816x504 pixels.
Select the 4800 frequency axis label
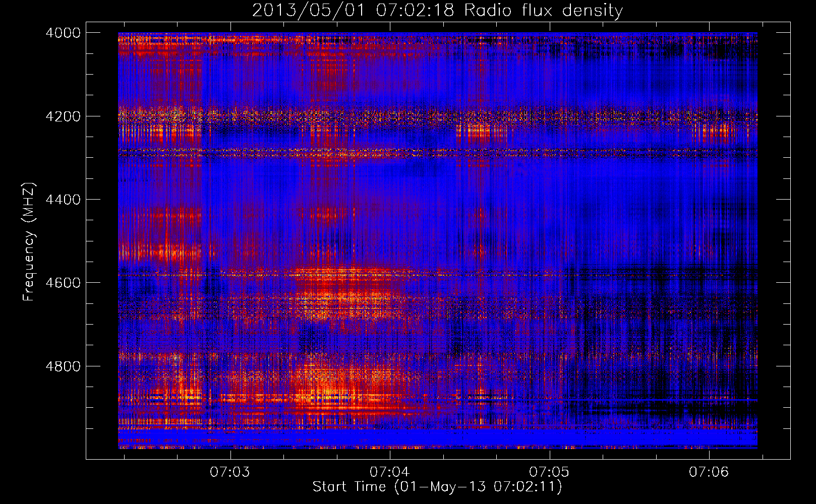click(63, 366)
